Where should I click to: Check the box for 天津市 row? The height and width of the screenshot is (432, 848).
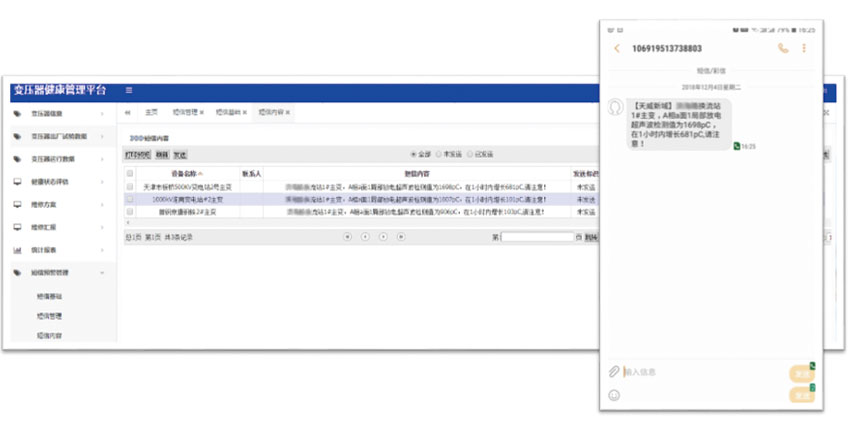click(x=129, y=187)
